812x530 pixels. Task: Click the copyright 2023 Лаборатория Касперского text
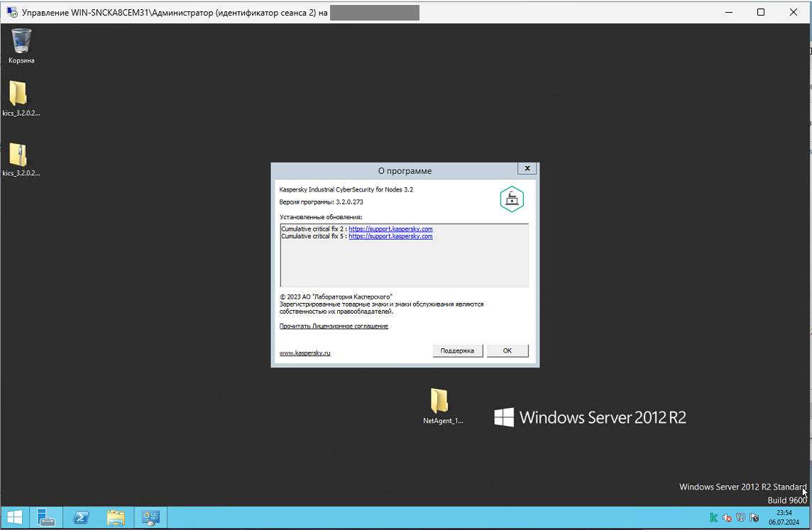coord(336,297)
